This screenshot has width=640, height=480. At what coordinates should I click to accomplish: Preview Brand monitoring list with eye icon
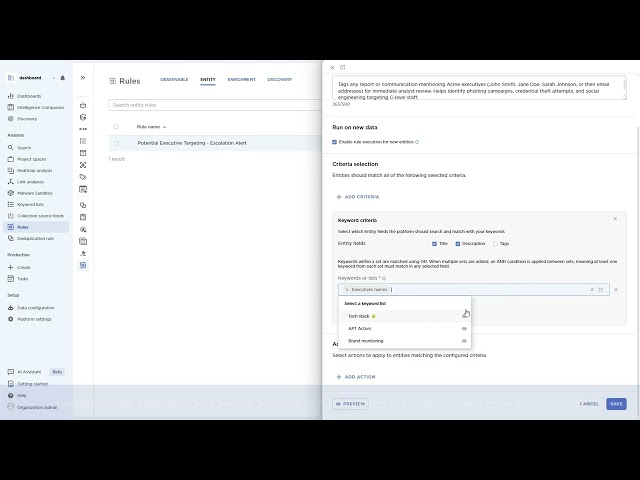tap(464, 341)
